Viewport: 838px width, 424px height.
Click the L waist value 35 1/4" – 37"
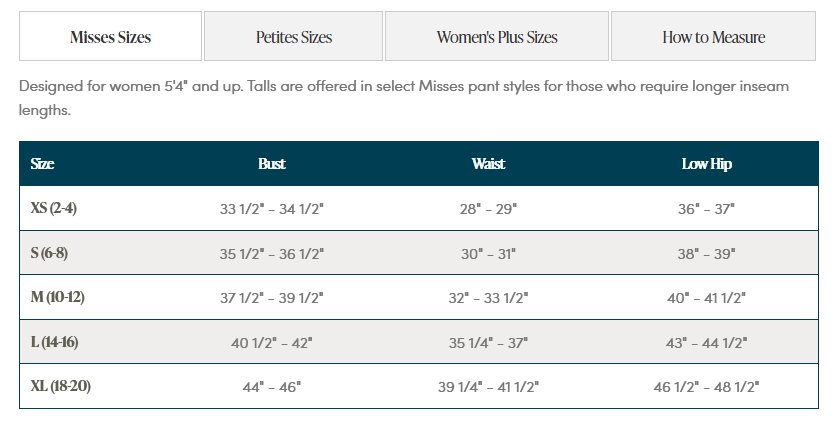(488, 343)
